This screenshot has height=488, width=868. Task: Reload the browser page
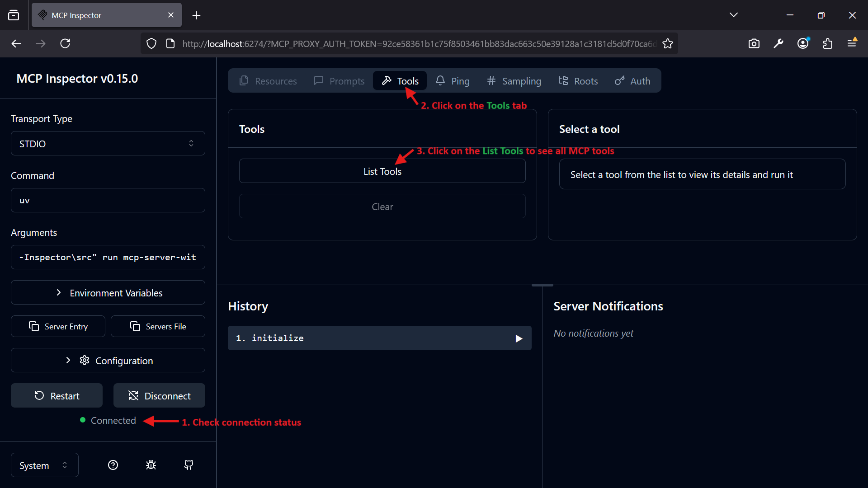[x=65, y=43]
